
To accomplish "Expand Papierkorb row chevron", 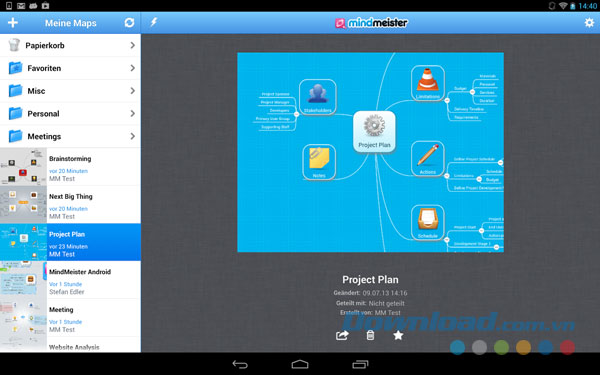I will click(x=132, y=45).
